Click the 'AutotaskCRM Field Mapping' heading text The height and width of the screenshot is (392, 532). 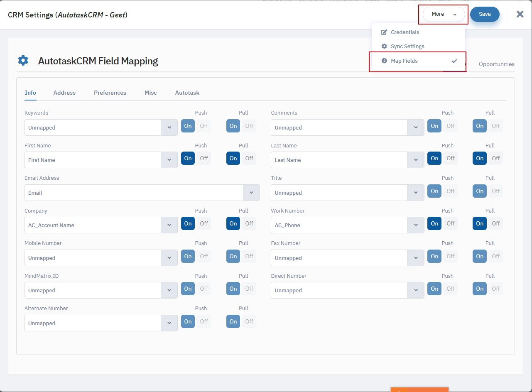[98, 61]
